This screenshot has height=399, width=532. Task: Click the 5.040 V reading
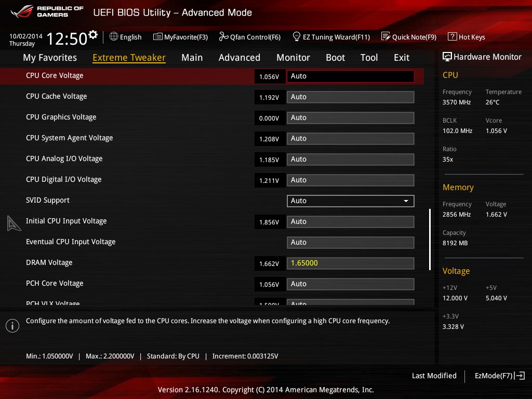point(496,298)
